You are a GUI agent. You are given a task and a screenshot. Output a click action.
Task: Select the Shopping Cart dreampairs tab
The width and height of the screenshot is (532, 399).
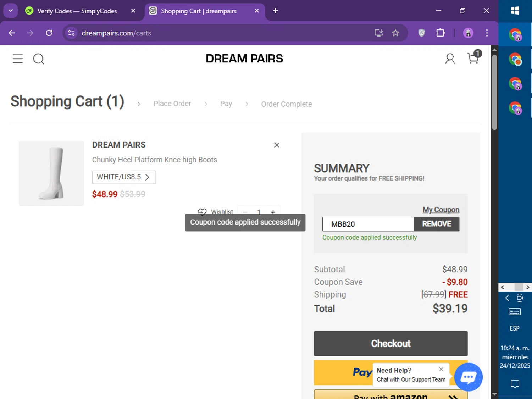(x=199, y=11)
